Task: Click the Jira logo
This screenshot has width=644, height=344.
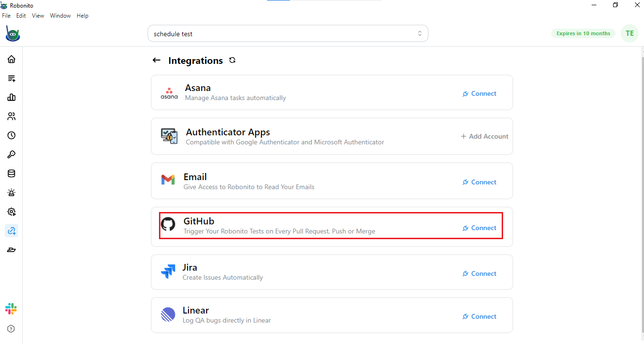Action: click(168, 272)
